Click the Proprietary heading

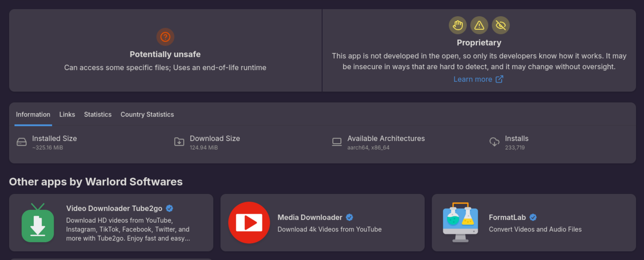pyautogui.click(x=479, y=43)
